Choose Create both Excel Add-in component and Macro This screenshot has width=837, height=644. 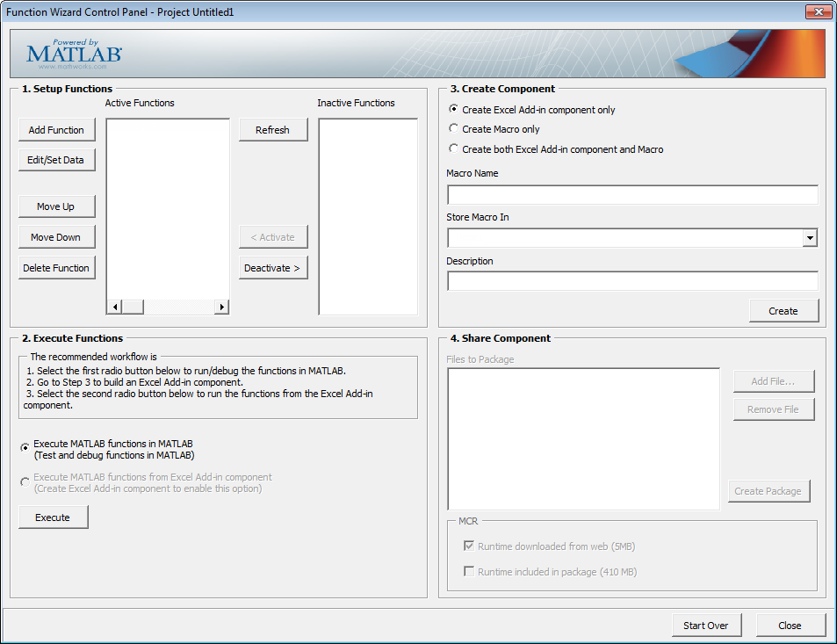coord(453,148)
